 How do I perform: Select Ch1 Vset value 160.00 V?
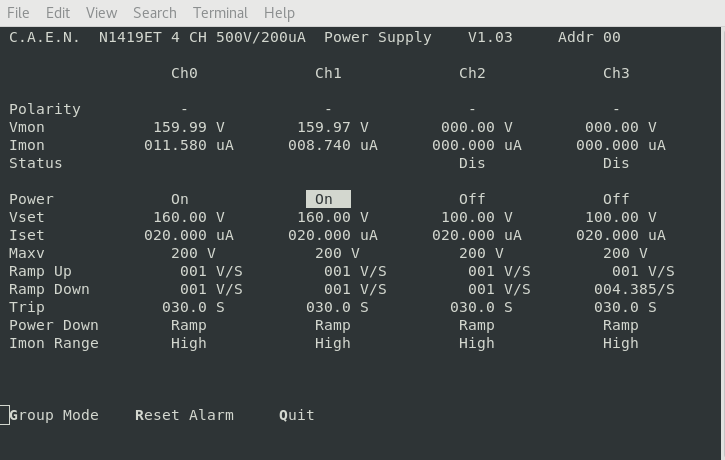332,217
